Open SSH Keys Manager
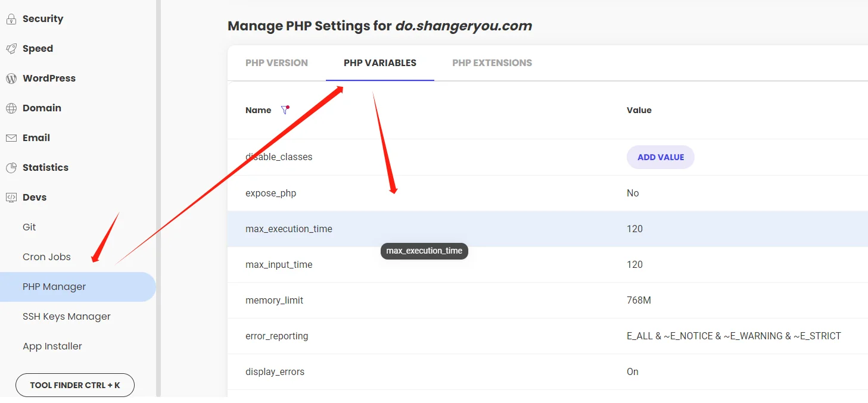This screenshot has height=403, width=868. pos(67,317)
